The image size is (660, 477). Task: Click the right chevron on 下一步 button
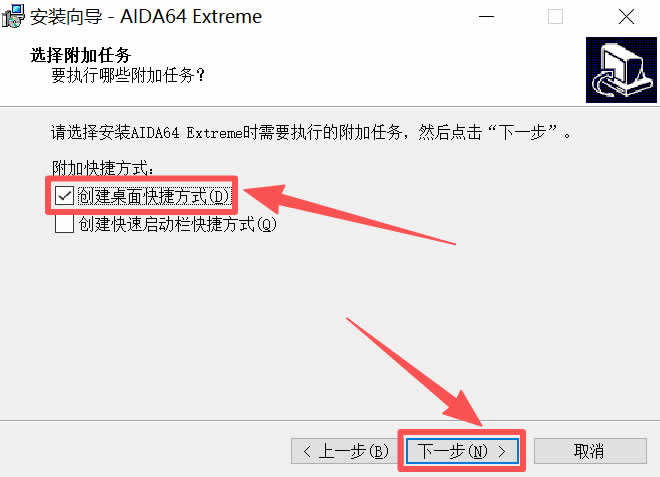(x=502, y=452)
